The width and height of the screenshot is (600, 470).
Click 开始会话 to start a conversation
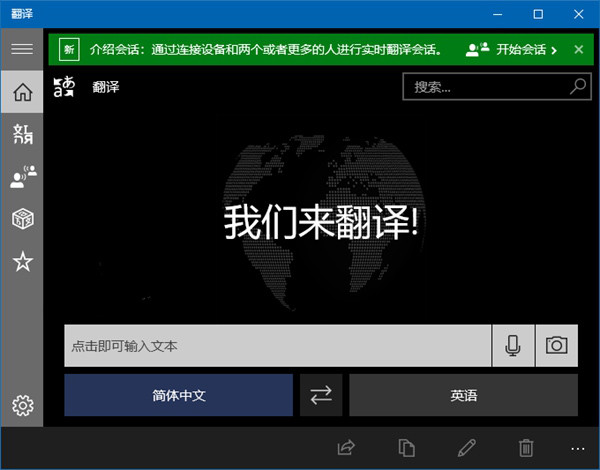(x=512, y=49)
